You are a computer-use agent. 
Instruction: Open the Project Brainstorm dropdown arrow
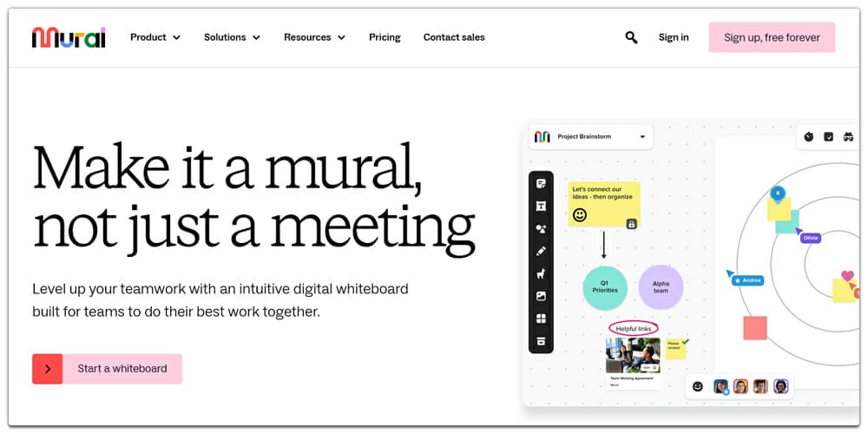point(642,136)
